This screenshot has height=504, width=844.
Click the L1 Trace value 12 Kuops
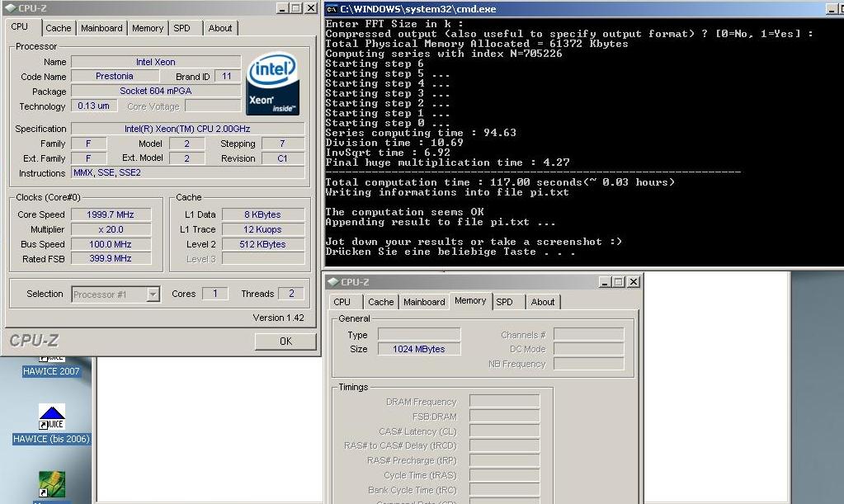(262, 229)
